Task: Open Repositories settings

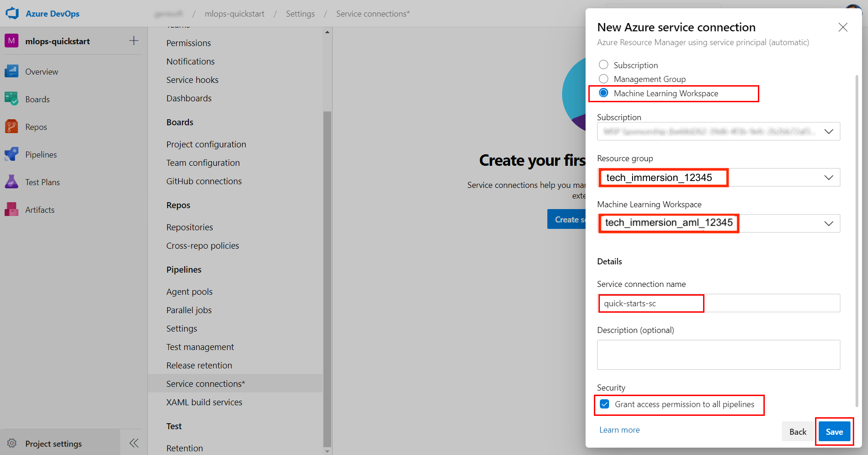Action: click(x=189, y=227)
